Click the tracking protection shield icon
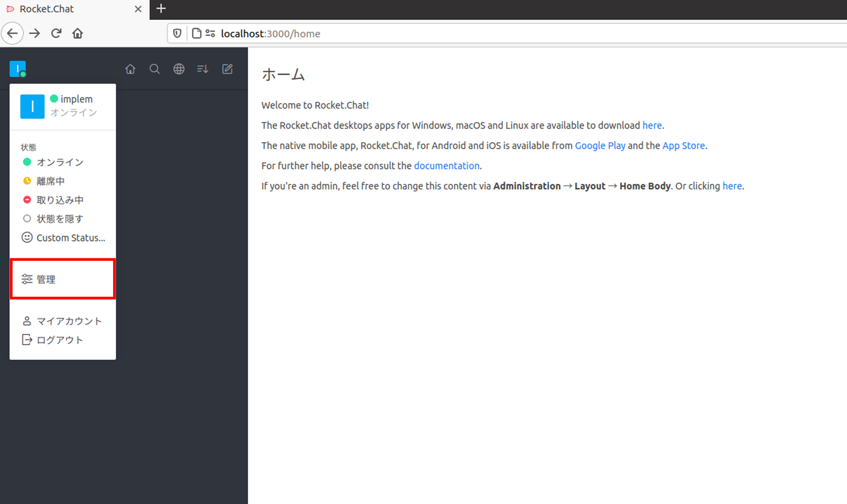Viewport: 847px width, 504px height. click(x=177, y=33)
